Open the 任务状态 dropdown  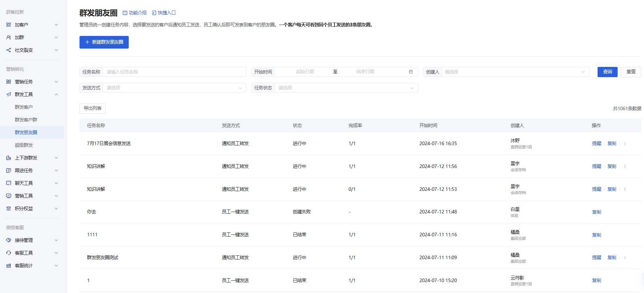tap(346, 88)
